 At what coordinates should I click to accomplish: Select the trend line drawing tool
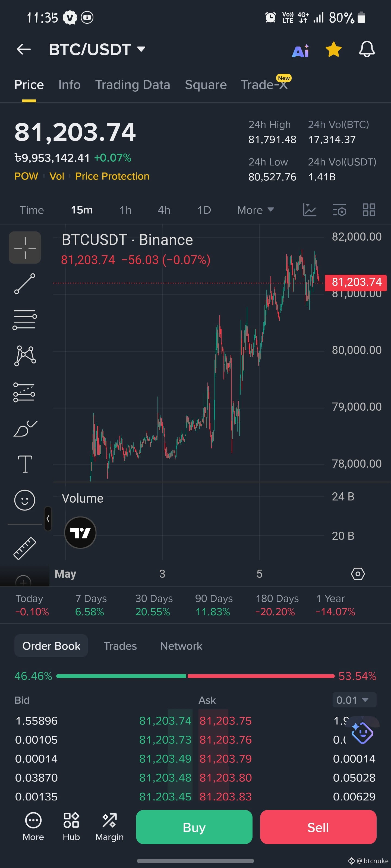[x=25, y=284]
